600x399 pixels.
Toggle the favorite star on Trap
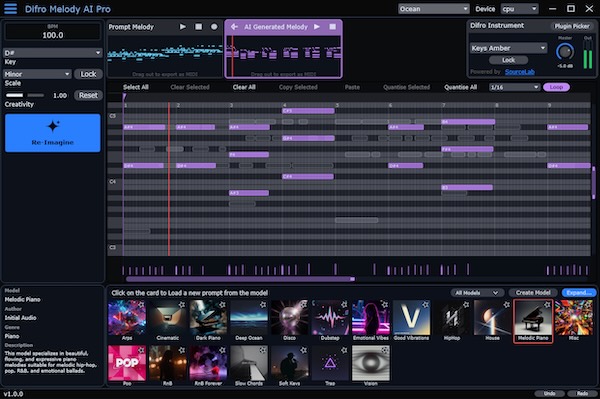[344, 350]
